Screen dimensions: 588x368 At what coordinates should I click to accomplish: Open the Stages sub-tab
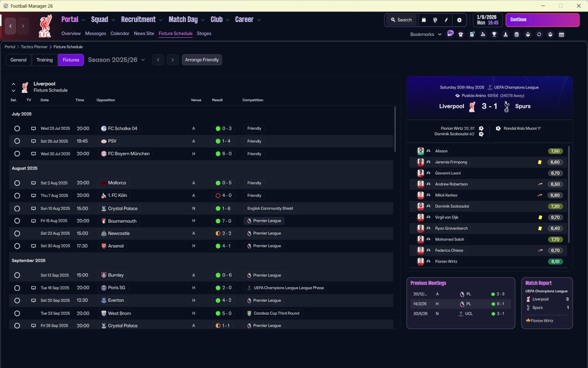tap(204, 34)
